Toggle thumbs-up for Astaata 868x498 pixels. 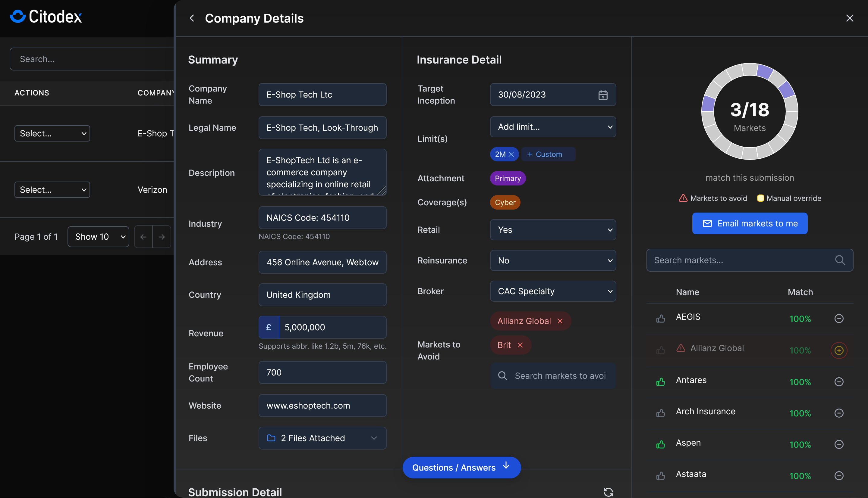[x=661, y=475]
